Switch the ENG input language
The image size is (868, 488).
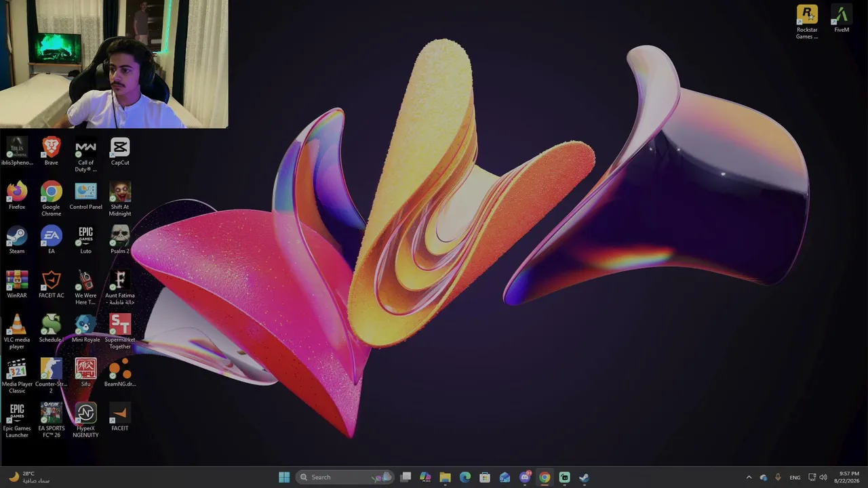coord(795,477)
